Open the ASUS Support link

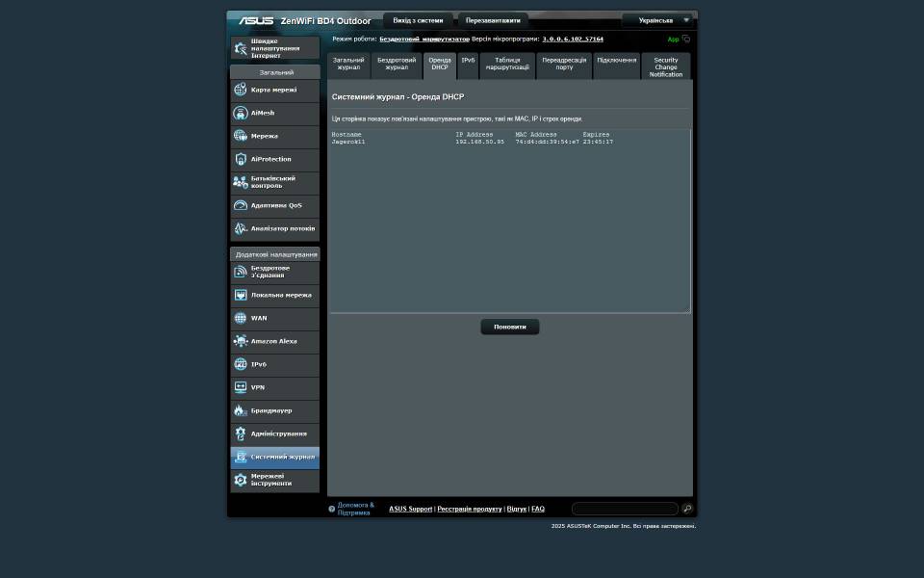pyautogui.click(x=410, y=509)
